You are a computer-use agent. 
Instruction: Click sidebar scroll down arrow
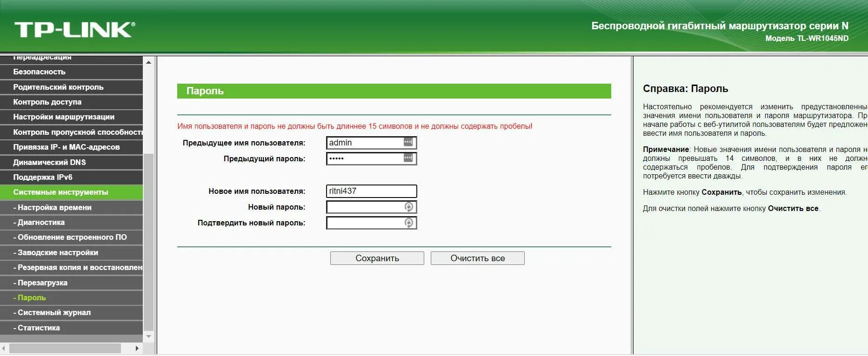pos(148,336)
